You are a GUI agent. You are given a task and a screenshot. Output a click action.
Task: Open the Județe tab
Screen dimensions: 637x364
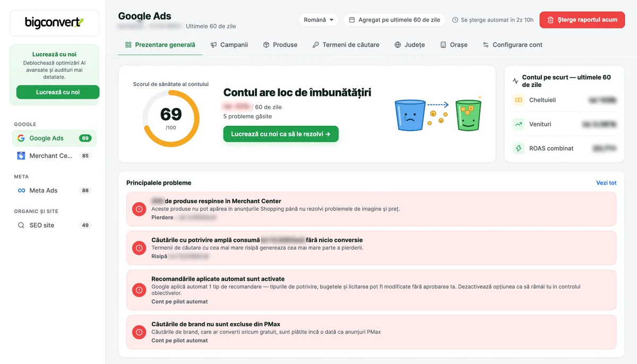coord(410,45)
